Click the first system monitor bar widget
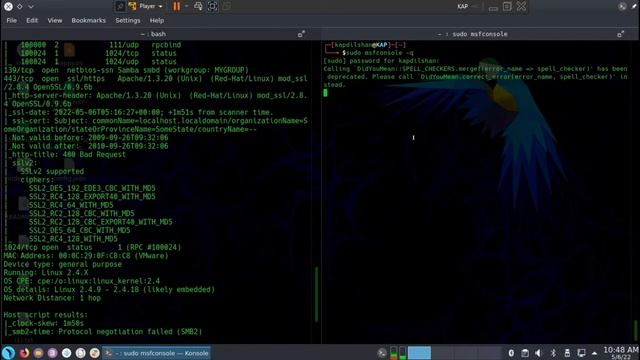The image size is (640, 360). pos(394,353)
